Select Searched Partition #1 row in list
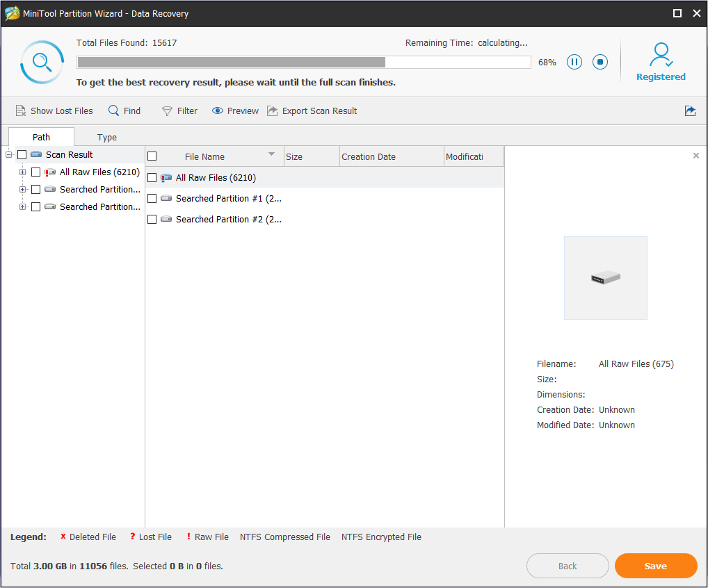The image size is (708, 588). pyautogui.click(x=325, y=198)
